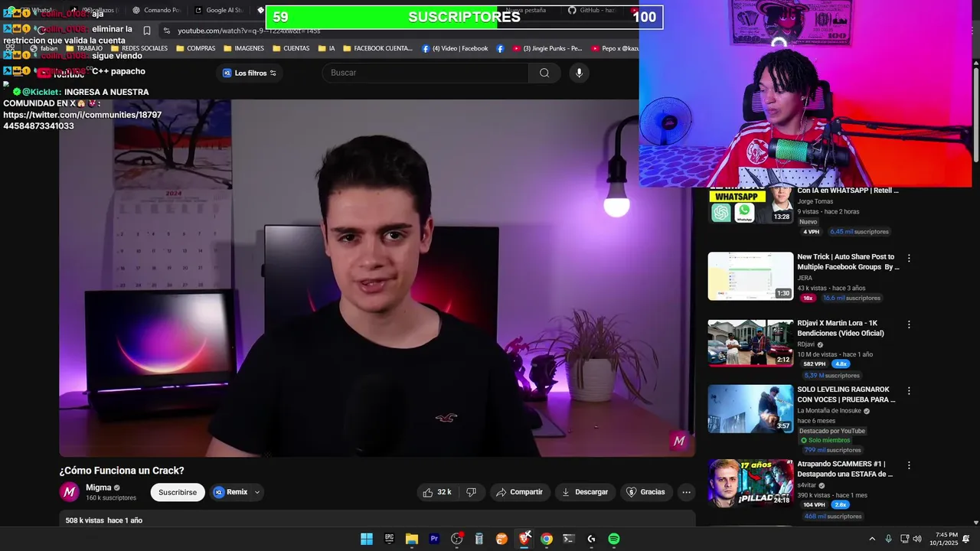
Task: Open the CUENTAS bookmarks folder
Action: [x=291, y=48]
